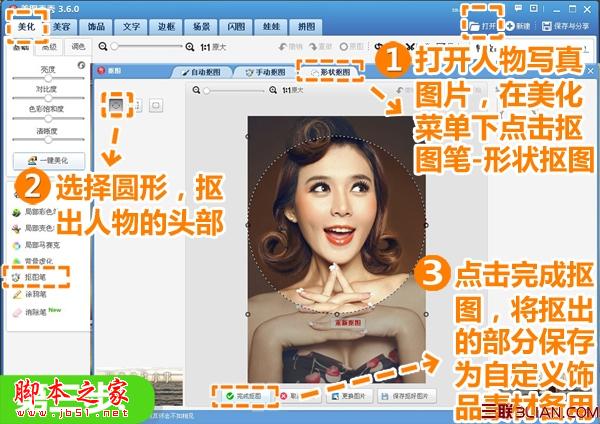
Task: Click the reset circular icon beside 亮度
Action: [x=81, y=65]
